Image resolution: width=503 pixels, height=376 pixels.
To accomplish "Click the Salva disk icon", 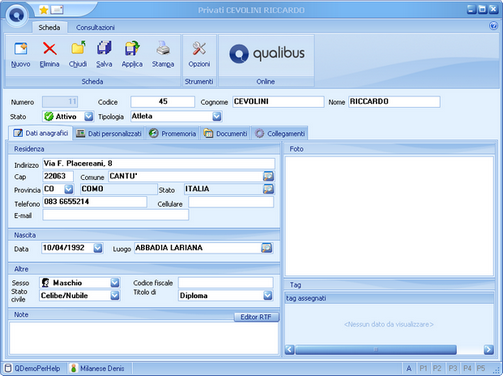I will click(104, 48).
